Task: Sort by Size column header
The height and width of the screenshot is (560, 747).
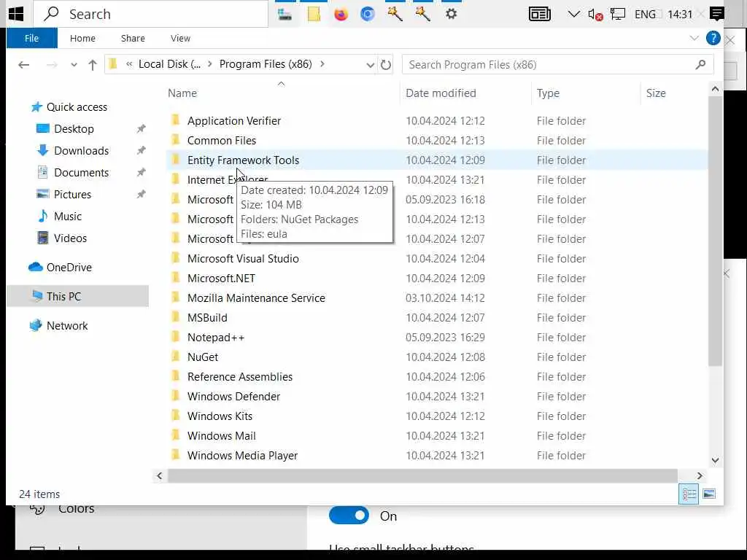Action: pyautogui.click(x=656, y=93)
